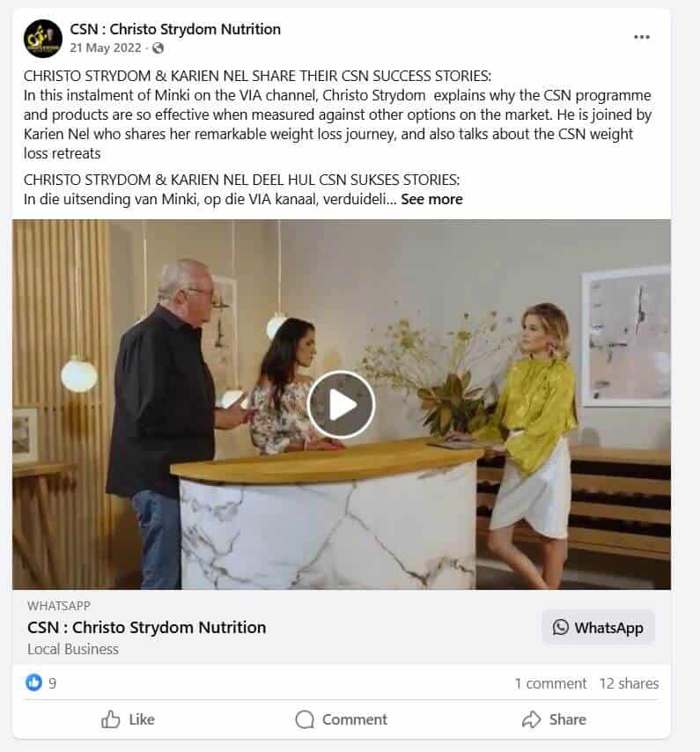Click the blue like reaction icon
Screen dimensions: 700x752
[x=33, y=682]
